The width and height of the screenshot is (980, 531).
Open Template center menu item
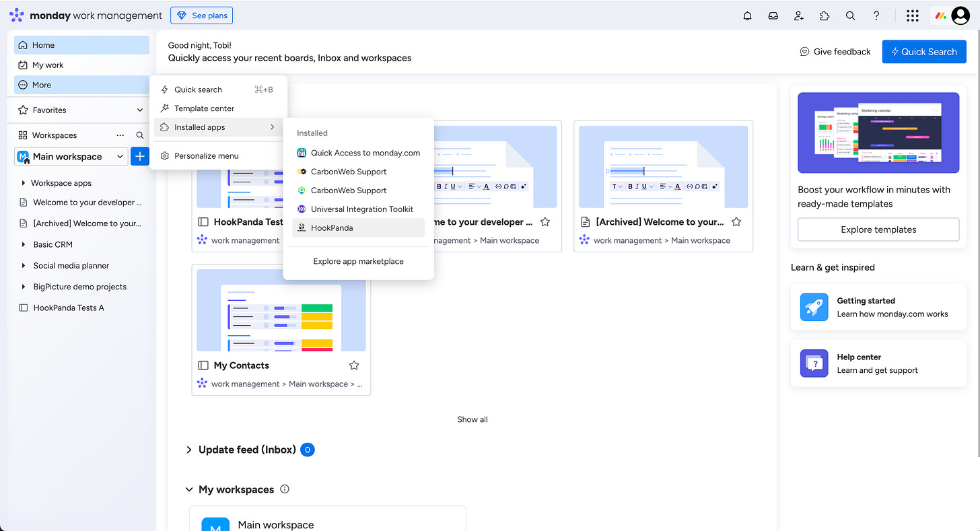218,108
